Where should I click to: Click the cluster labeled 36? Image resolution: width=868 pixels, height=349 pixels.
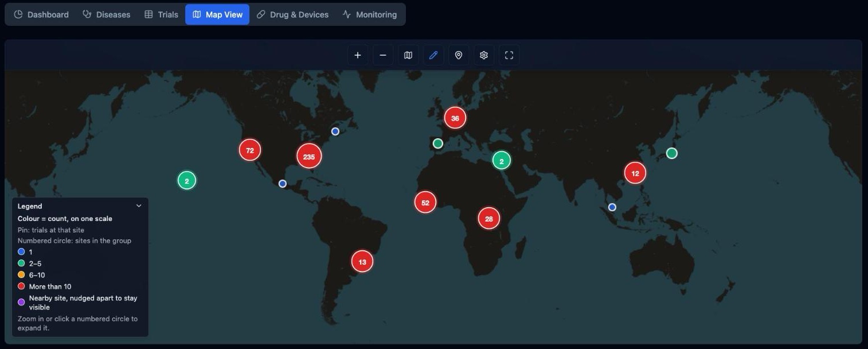coord(455,118)
